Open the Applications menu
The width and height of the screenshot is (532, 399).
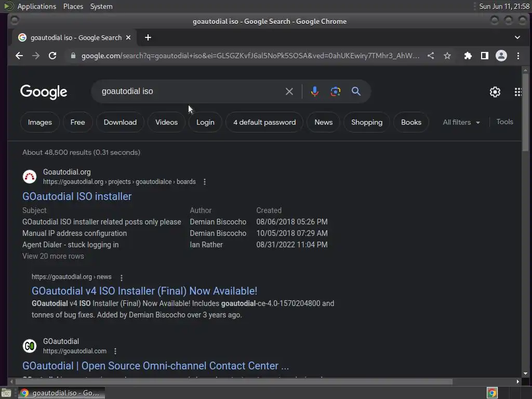(37, 6)
